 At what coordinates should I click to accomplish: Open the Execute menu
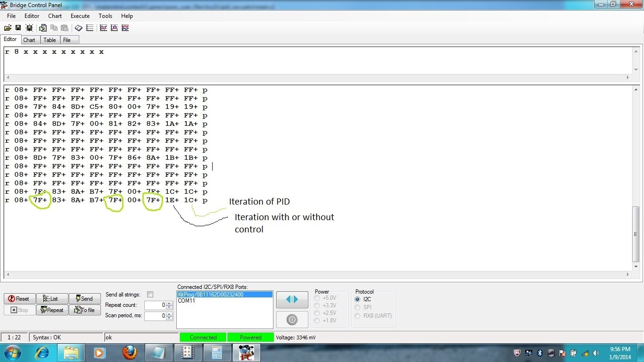pyautogui.click(x=80, y=16)
